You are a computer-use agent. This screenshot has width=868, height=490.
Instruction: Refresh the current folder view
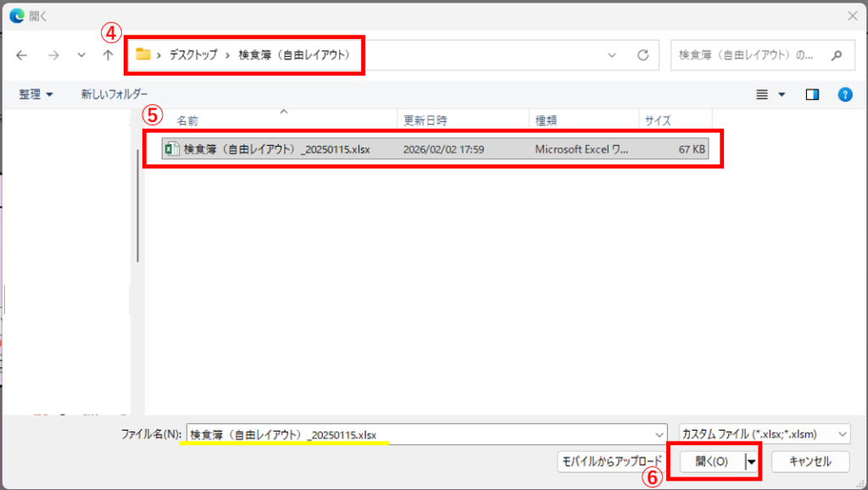643,55
